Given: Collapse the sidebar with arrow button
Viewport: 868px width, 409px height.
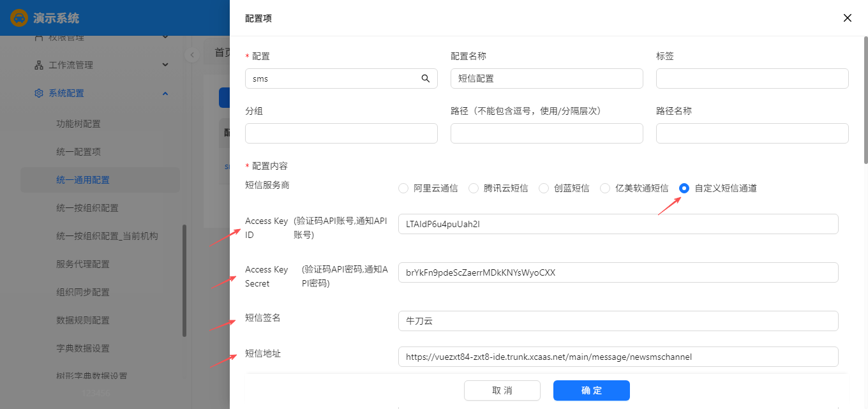Looking at the screenshot, I should [191, 55].
